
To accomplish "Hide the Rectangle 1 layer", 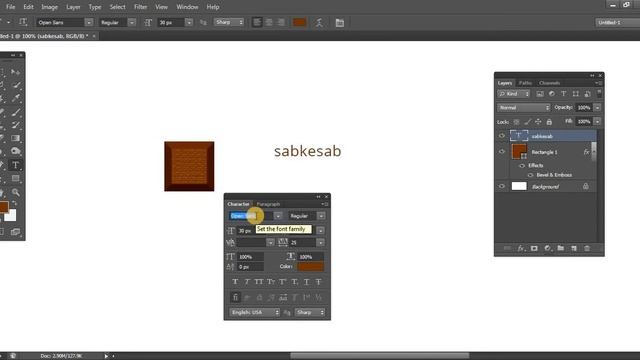I will [x=502, y=151].
